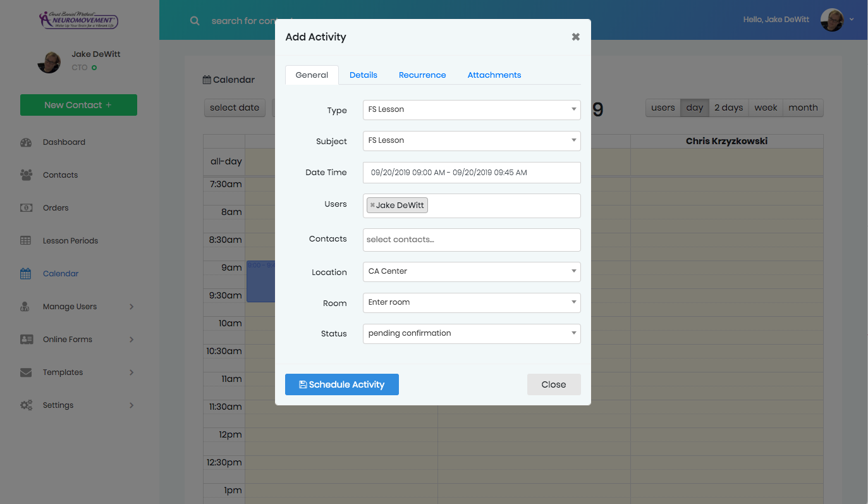Image resolution: width=868 pixels, height=504 pixels.
Task: Click the search magnifier icon
Action: (x=195, y=21)
